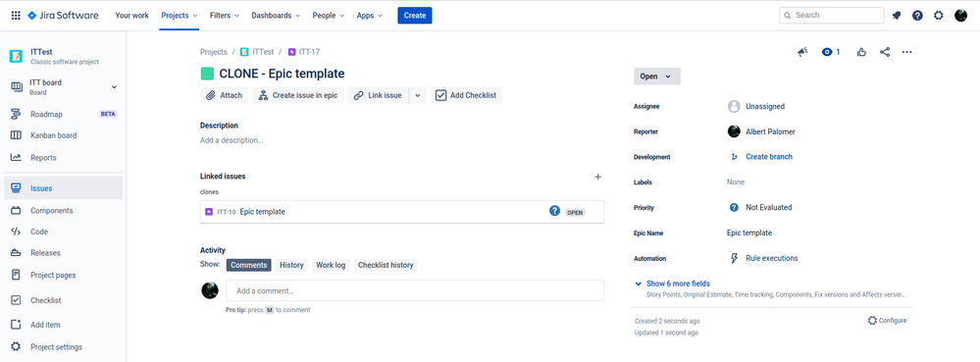Open the Apps dropdown menu
This screenshot has height=362, width=980.
pos(370,16)
